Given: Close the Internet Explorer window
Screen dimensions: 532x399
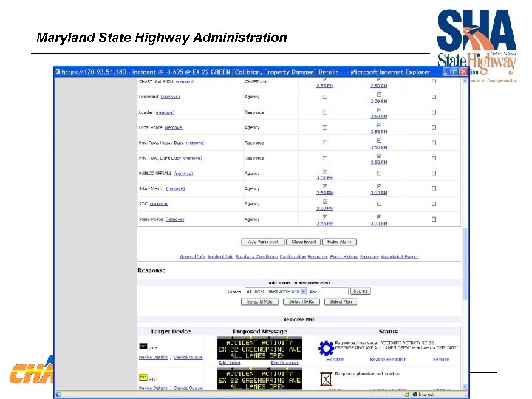Looking at the screenshot, I should coord(463,72).
